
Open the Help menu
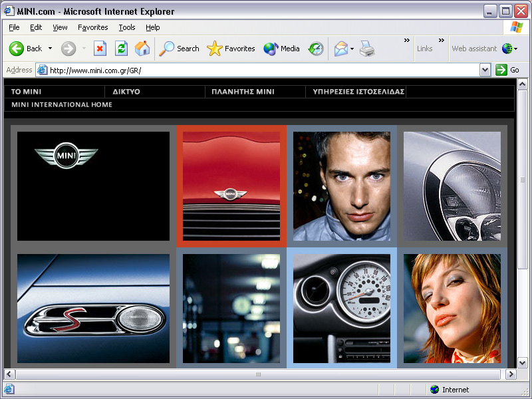153,27
